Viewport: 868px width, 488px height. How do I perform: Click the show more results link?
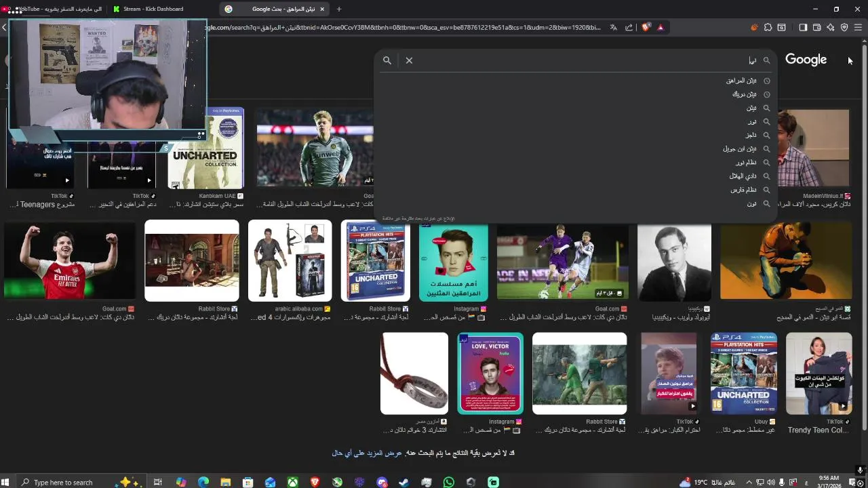click(367, 453)
